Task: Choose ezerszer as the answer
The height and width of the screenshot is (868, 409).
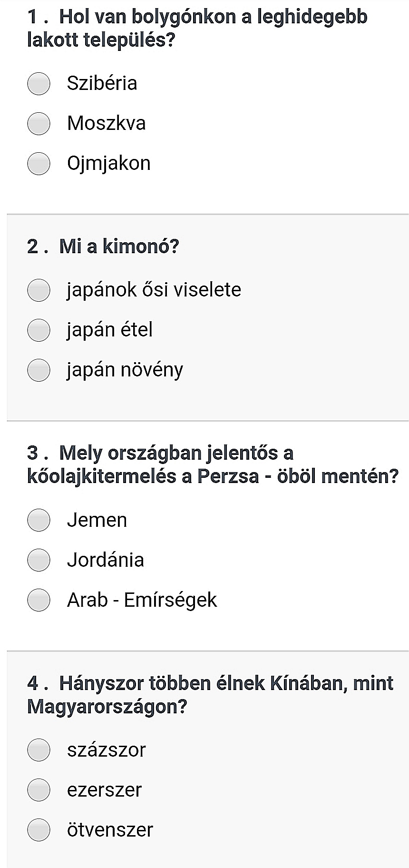Action: click(39, 790)
